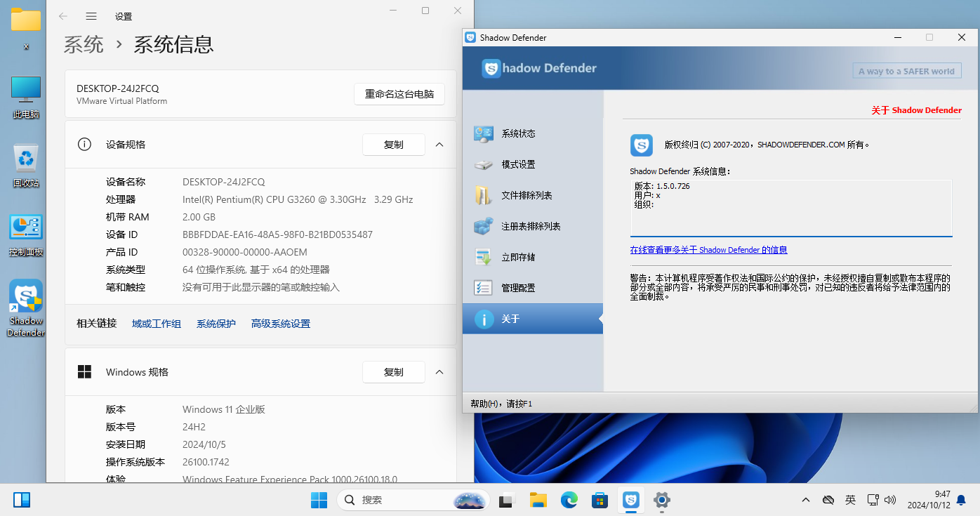The width and height of the screenshot is (980, 516).
Task: Select the 设备 ID value text
Action: click(x=277, y=234)
